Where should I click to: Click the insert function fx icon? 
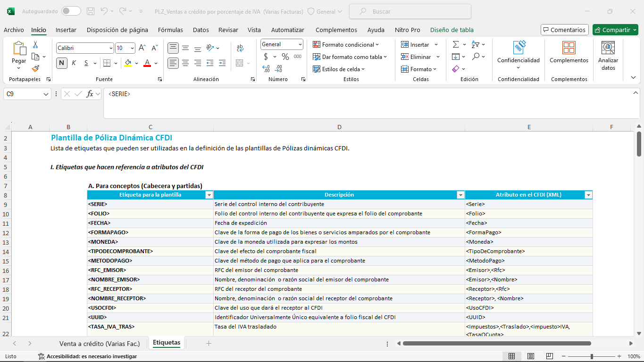coord(90,94)
